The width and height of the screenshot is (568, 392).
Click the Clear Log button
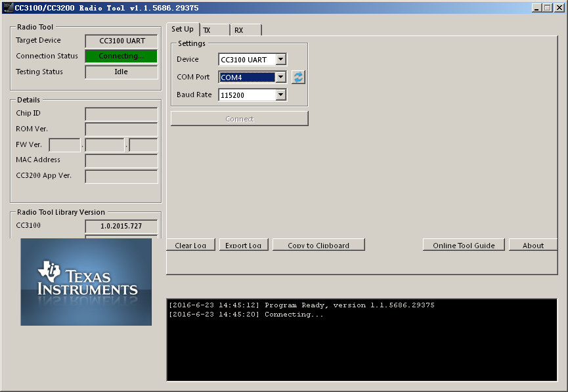[x=190, y=245]
